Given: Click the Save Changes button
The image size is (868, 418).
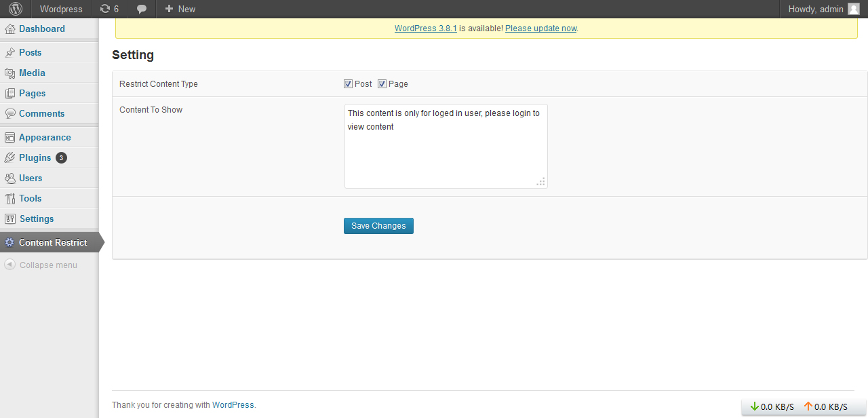Looking at the screenshot, I should tap(378, 226).
